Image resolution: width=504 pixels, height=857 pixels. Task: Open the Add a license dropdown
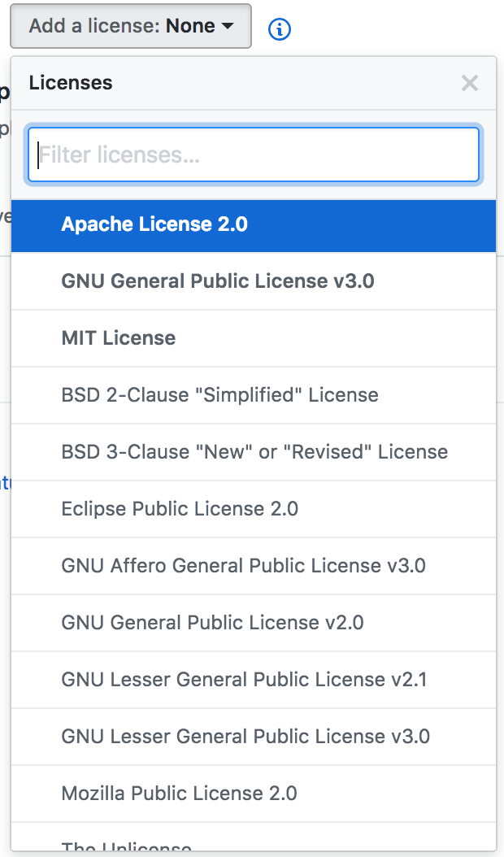click(131, 26)
